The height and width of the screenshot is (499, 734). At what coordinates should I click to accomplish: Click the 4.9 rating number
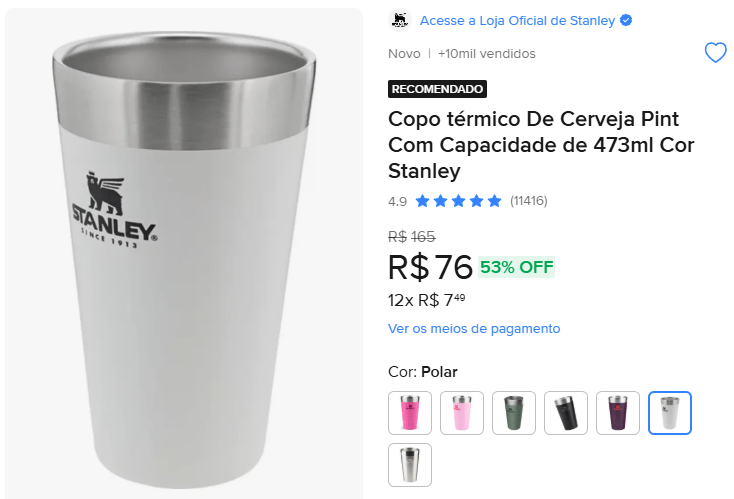tap(397, 201)
